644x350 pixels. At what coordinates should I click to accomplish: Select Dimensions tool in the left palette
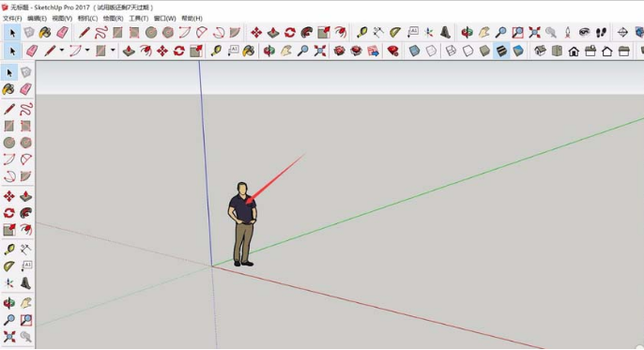[x=26, y=250]
